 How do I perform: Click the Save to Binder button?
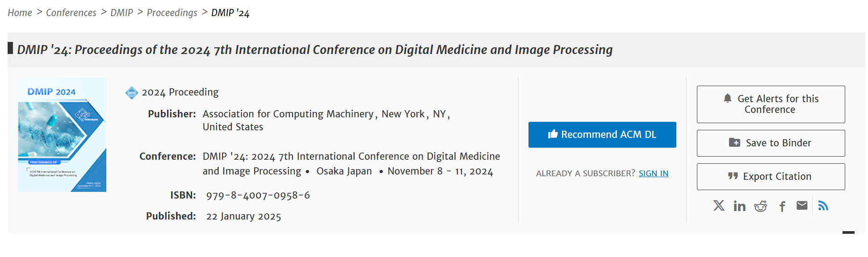coord(771,143)
